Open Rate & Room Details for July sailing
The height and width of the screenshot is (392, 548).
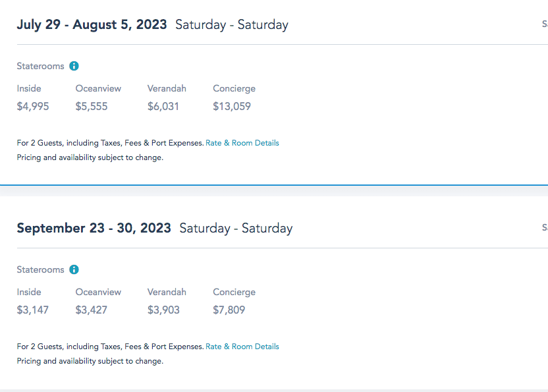(242, 143)
